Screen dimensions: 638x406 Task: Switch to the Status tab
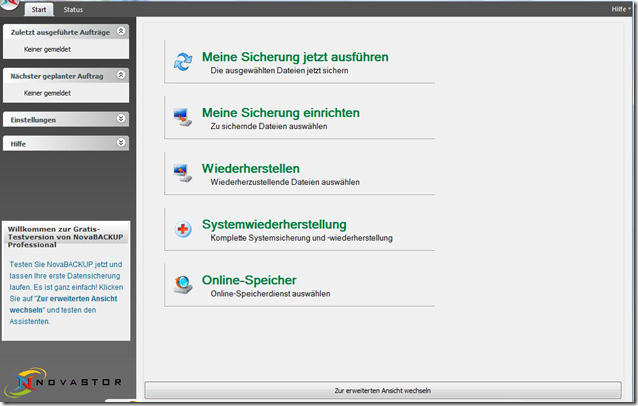click(x=73, y=9)
